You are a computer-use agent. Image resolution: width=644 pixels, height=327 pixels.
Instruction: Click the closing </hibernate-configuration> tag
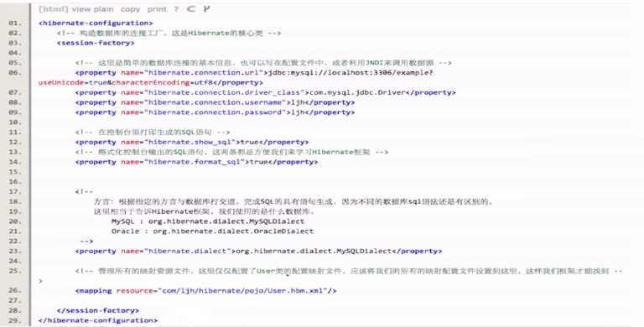tap(98, 320)
